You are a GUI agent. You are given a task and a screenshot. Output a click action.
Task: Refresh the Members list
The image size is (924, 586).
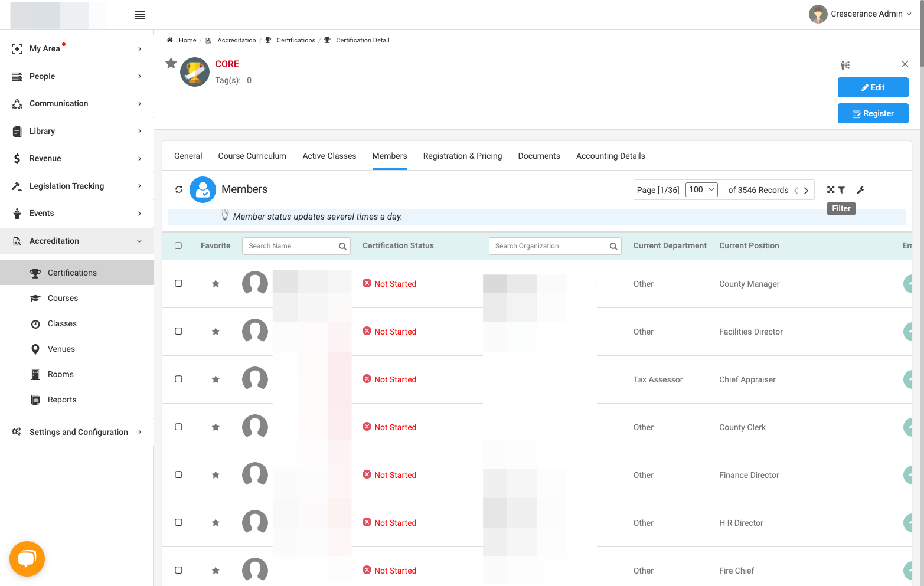(x=179, y=189)
